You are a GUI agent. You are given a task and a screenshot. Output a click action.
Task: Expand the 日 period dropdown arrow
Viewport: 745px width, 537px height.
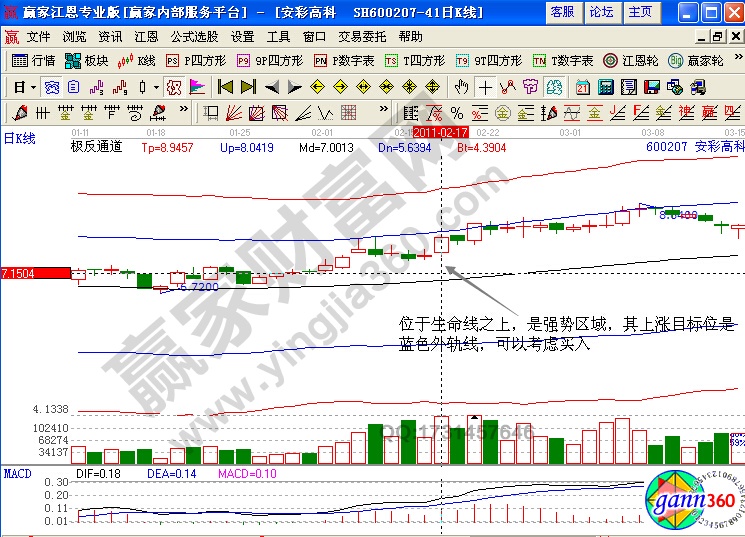tap(32, 86)
